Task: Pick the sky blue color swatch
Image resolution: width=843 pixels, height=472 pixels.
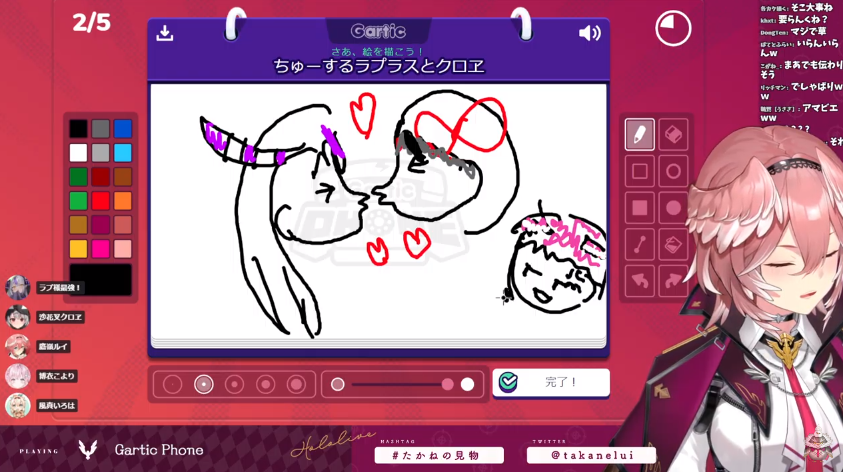Action: [123, 153]
